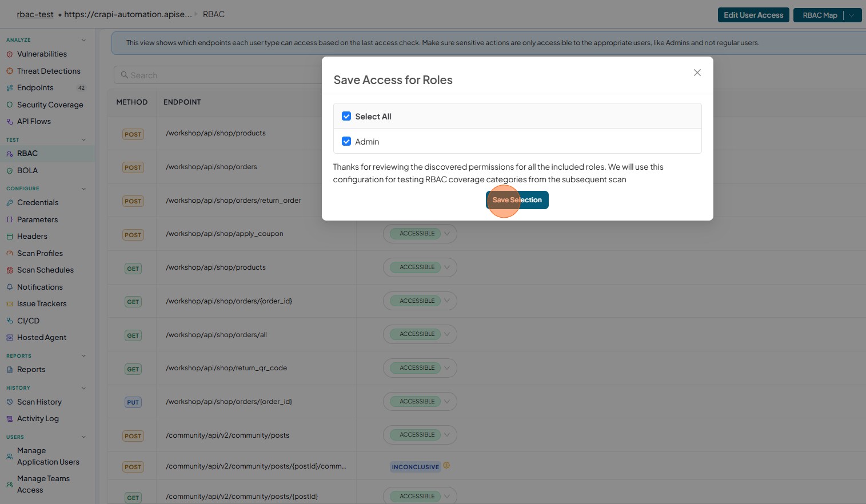Collapse the ANALYZE sidebar section

(84, 40)
